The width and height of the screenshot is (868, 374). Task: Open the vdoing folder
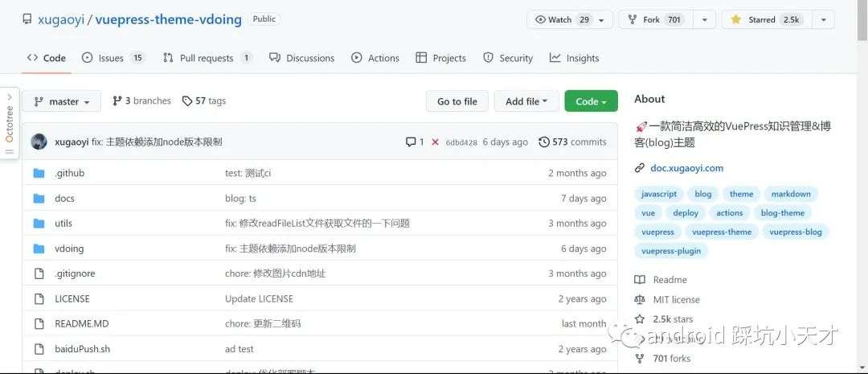pyautogui.click(x=69, y=249)
